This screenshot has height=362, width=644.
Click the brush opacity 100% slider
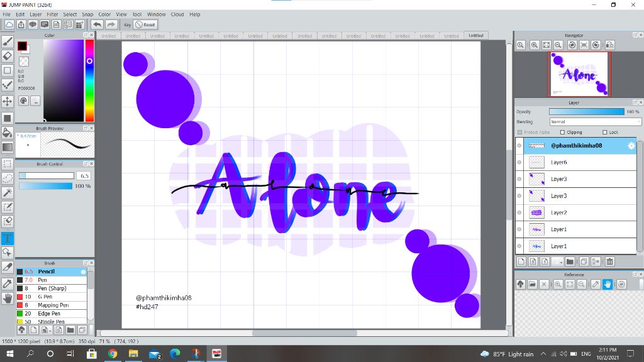[x=45, y=186]
